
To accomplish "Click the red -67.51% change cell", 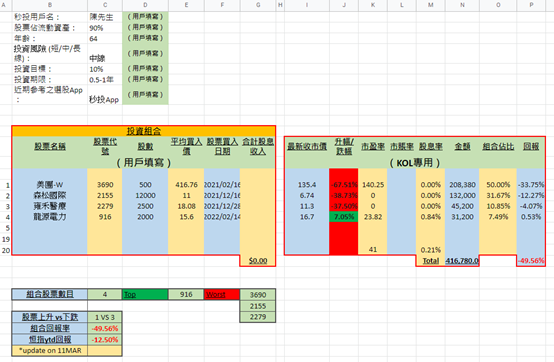I will (344, 185).
